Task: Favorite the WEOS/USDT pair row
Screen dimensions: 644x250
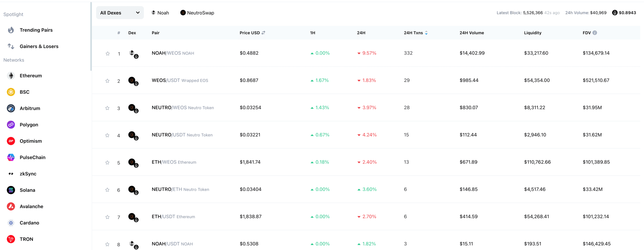Action: [107, 81]
